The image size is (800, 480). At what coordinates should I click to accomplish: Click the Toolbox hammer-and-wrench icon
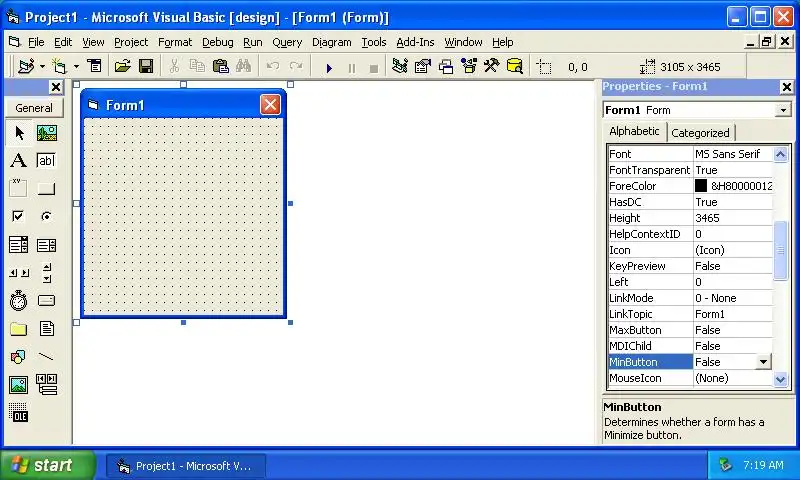point(492,66)
